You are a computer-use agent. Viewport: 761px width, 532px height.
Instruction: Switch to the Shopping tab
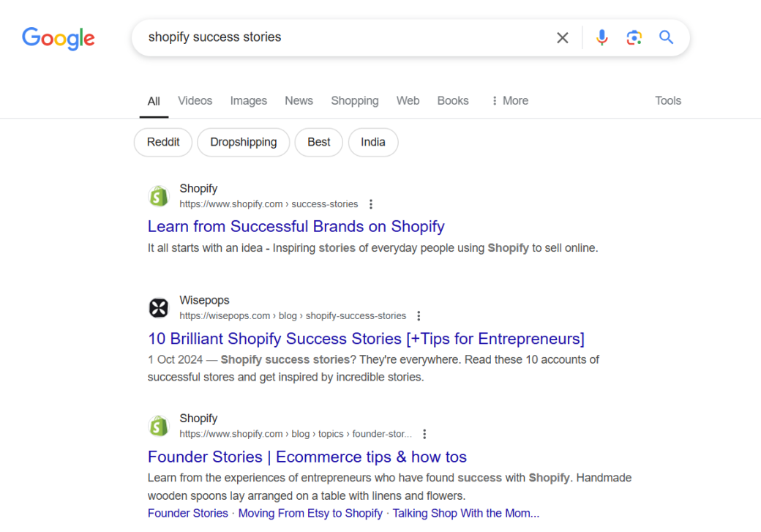tap(354, 100)
